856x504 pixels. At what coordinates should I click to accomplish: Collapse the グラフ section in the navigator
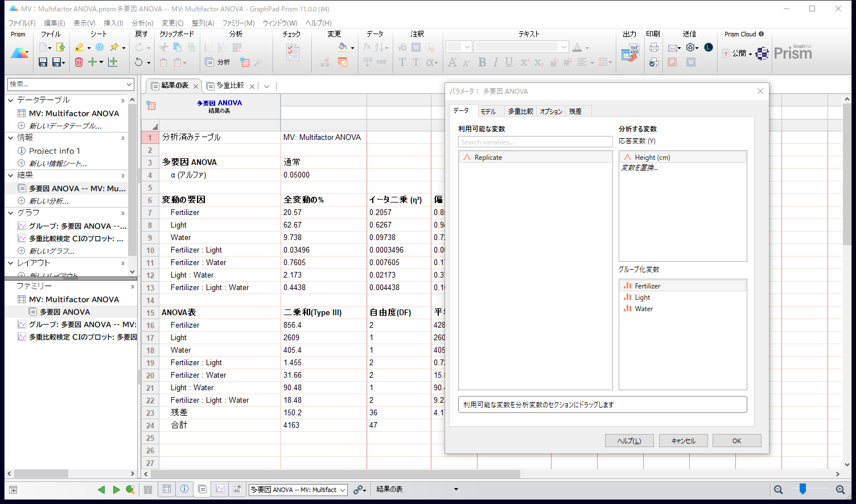10,213
